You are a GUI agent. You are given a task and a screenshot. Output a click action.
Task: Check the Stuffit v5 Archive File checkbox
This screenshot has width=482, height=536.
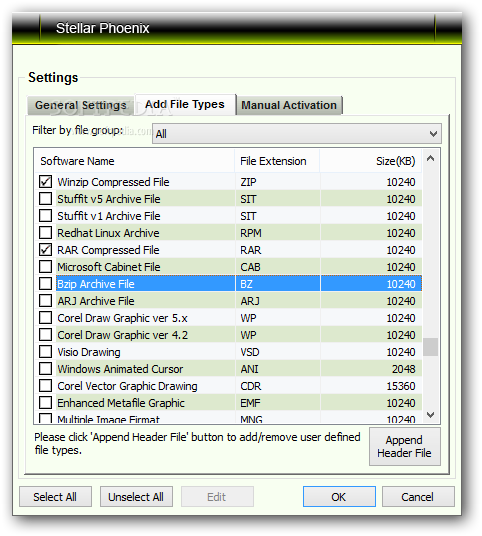tap(45, 199)
